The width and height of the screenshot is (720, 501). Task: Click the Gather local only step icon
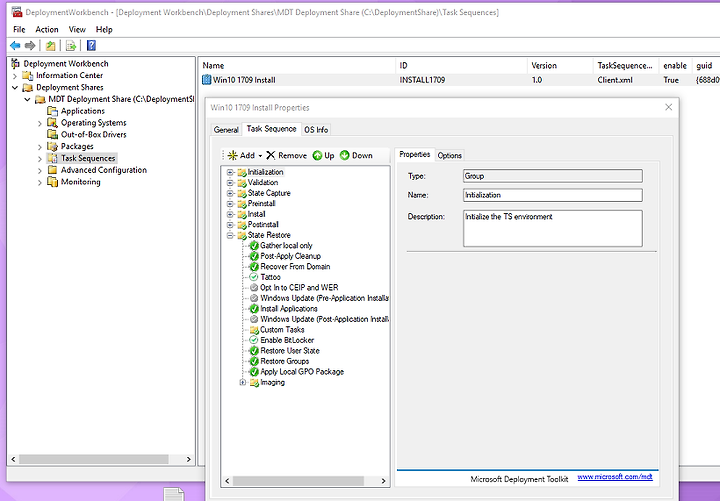254,246
